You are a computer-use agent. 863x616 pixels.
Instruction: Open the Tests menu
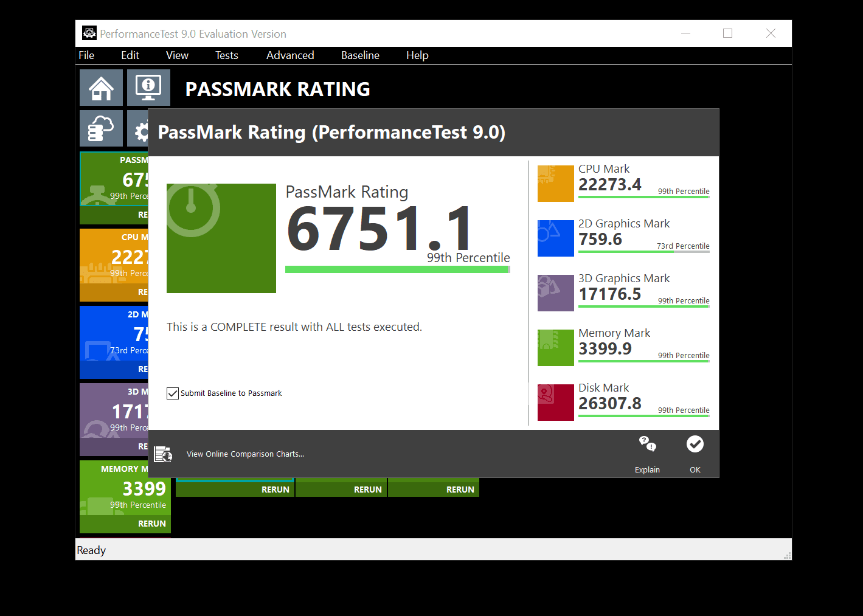point(227,55)
